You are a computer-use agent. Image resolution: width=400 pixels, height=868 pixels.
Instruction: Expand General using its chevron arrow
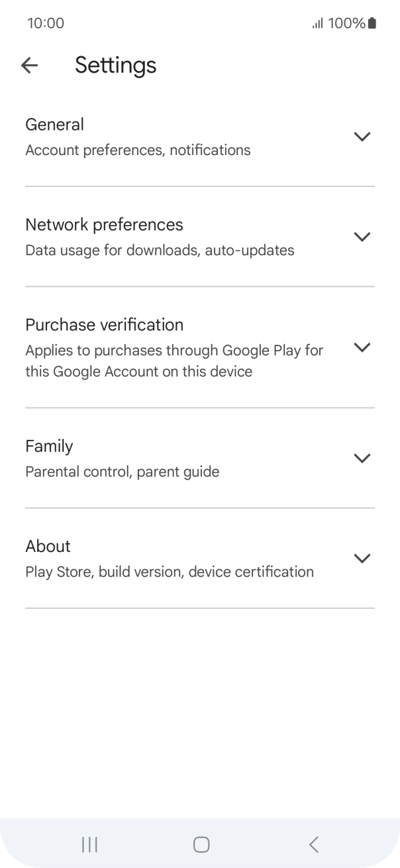[x=362, y=136]
